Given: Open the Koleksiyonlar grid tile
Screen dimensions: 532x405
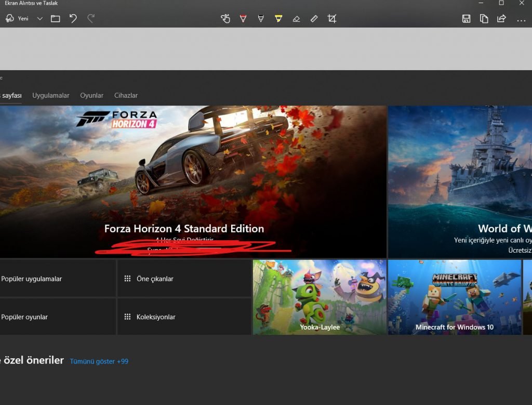Looking at the screenshot, I should pos(184,317).
